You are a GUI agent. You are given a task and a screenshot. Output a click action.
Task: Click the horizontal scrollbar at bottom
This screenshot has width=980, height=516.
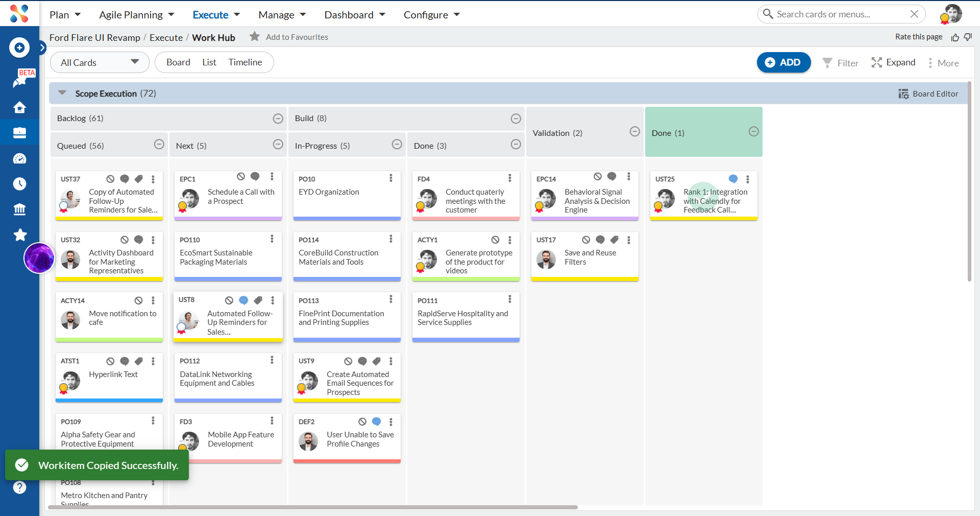312,507
